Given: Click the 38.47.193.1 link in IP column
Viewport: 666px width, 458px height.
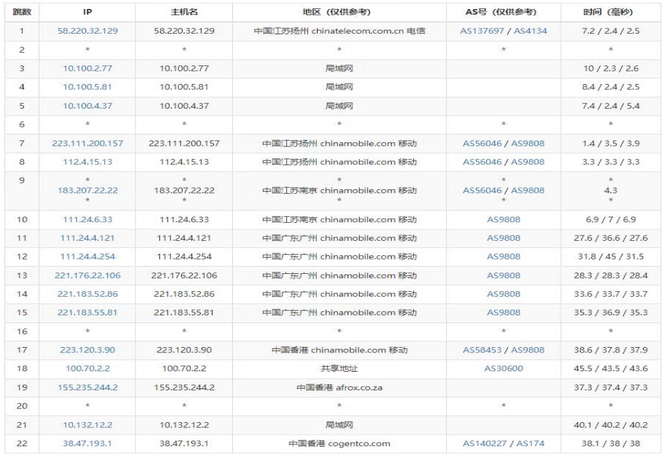Looking at the screenshot, I should pos(88,444).
